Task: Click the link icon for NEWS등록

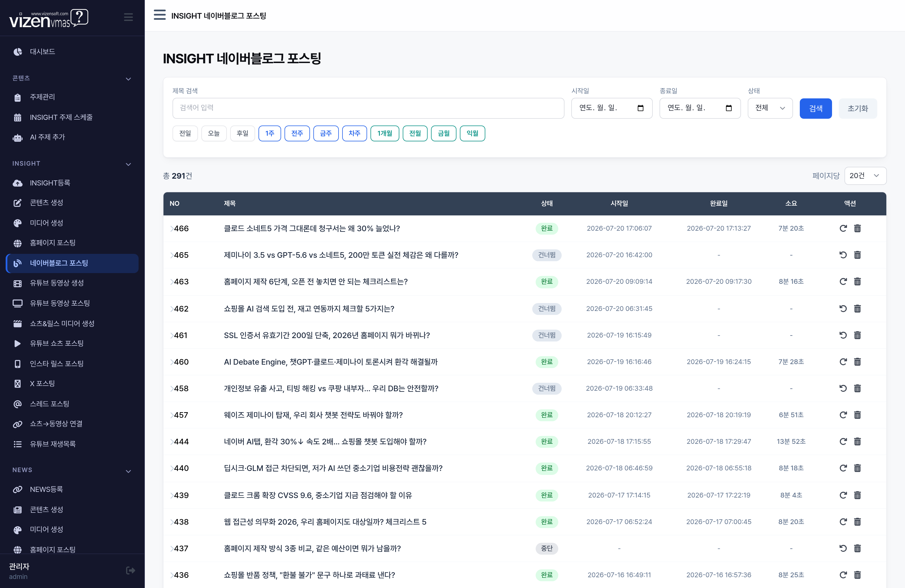Action: pos(18,490)
